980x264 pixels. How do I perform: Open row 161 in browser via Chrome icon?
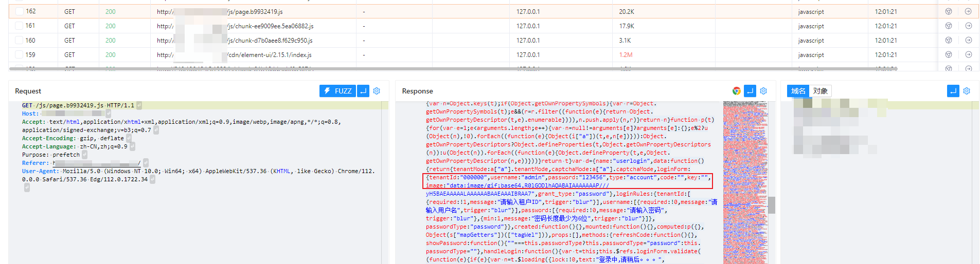pos(949,26)
